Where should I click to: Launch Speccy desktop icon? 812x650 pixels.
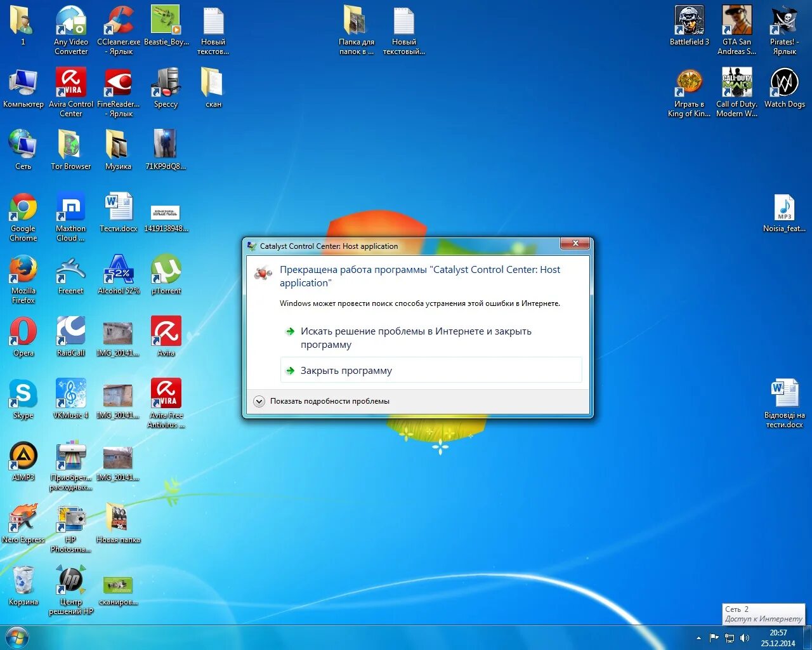tap(166, 88)
